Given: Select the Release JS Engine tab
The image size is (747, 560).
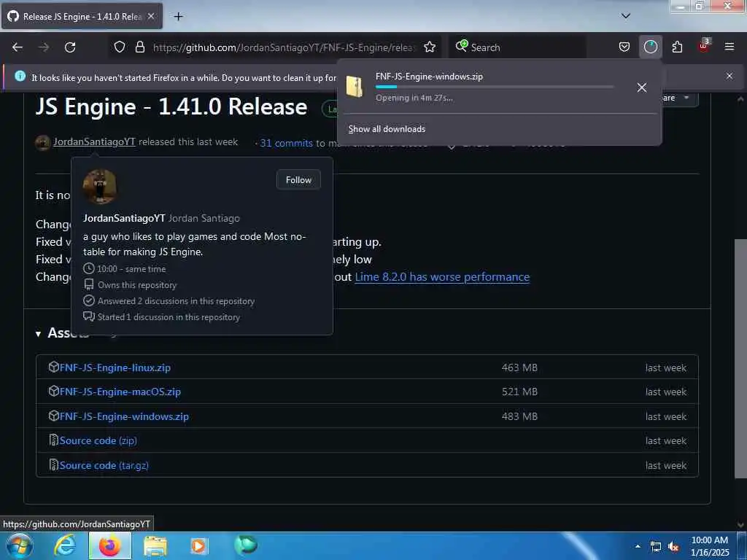Looking at the screenshot, I should [82, 16].
